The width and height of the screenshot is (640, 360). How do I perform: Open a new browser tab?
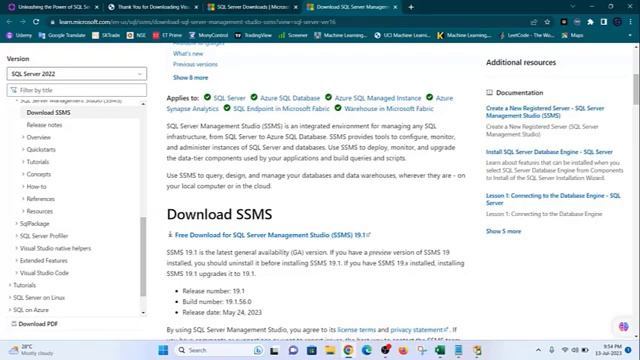coord(411,7)
